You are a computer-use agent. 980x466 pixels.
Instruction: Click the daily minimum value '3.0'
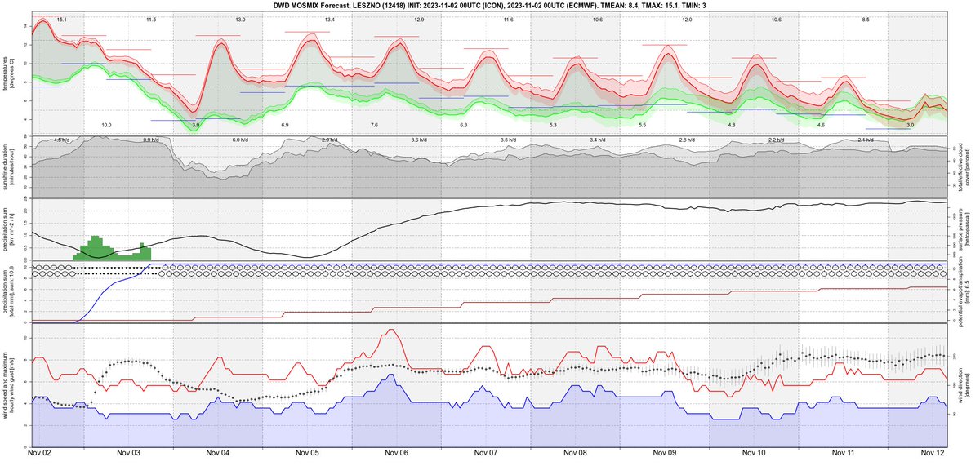(x=910, y=125)
